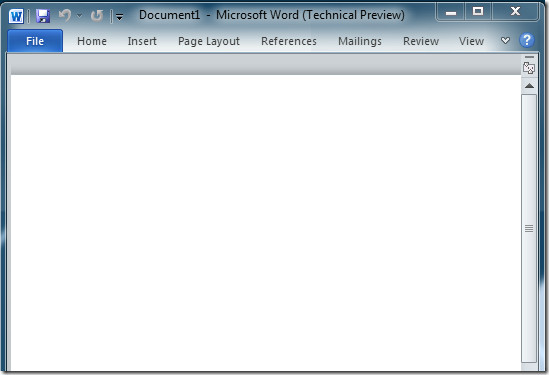Screen dimensions: 549x375
Task: Click the Word application icon in title bar
Action: (x=16, y=16)
